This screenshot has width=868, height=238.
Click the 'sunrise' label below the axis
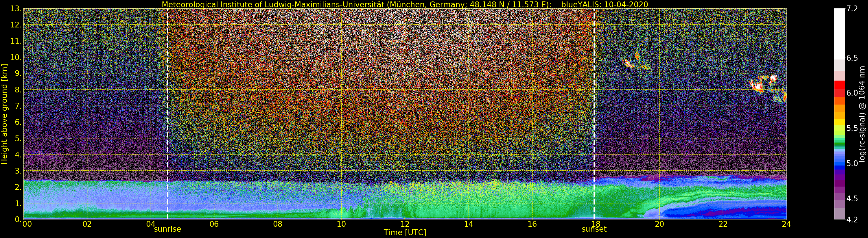(167, 229)
